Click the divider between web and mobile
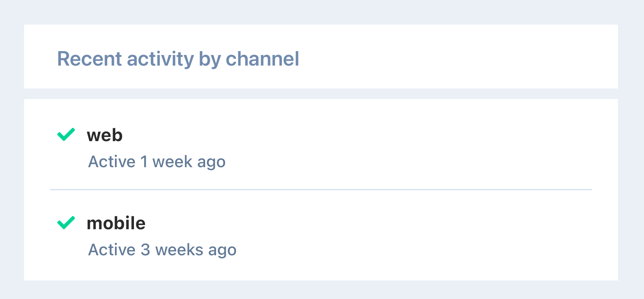This screenshot has width=644, height=299. pyautogui.click(x=322, y=189)
